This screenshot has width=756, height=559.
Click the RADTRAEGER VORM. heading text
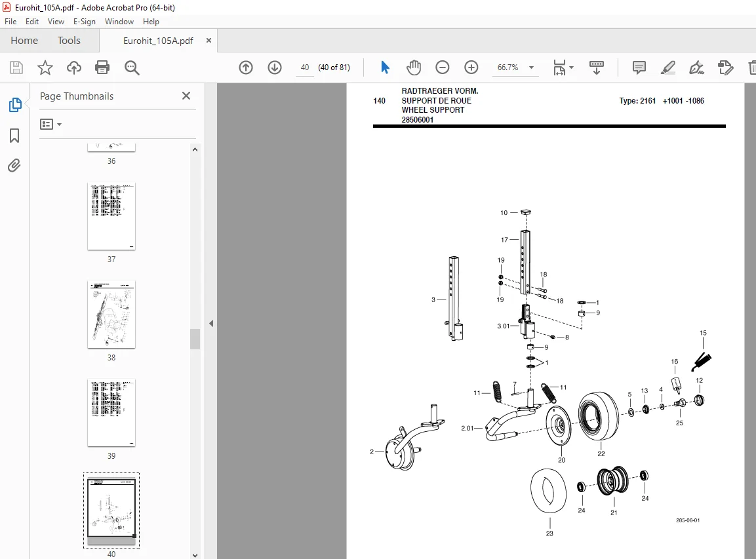[x=440, y=90]
